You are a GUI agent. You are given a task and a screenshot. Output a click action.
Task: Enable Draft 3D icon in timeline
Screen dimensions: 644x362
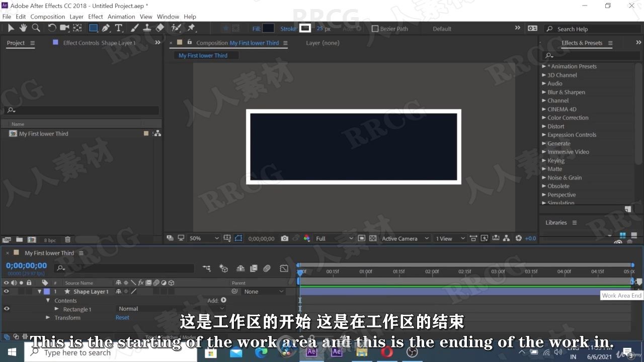(224, 268)
